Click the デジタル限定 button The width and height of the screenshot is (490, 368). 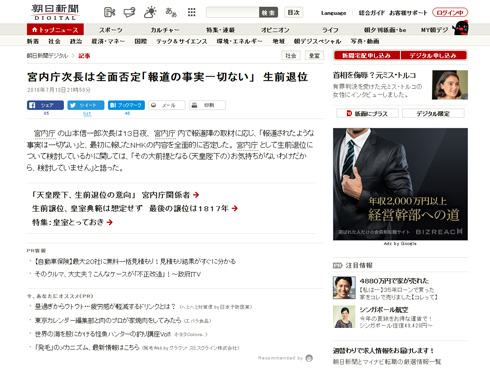[433, 113]
